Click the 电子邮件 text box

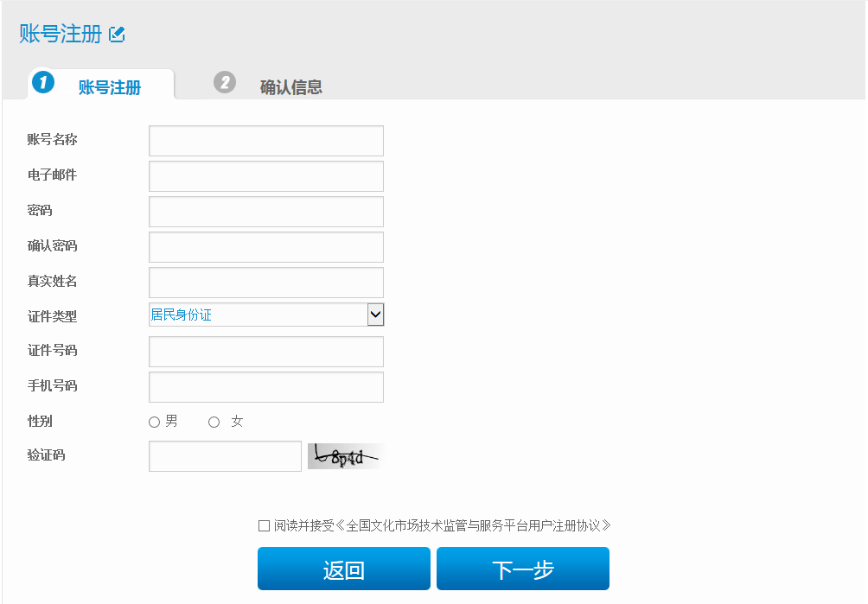pyautogui.click(x=266, y=176)
